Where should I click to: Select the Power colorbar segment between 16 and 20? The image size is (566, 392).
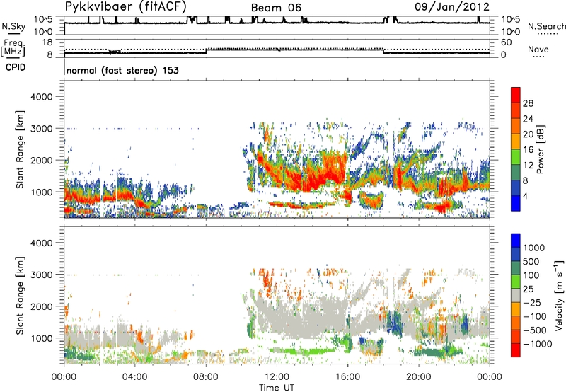click(516, 142)
